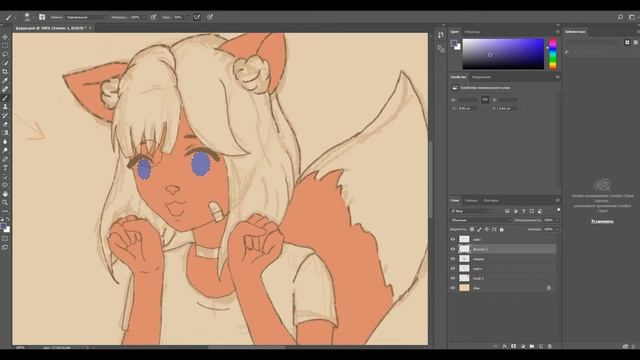This screenshot has width=640, height=360.
Task: Click the Установить link in Libraries
Action: point(602,221)
